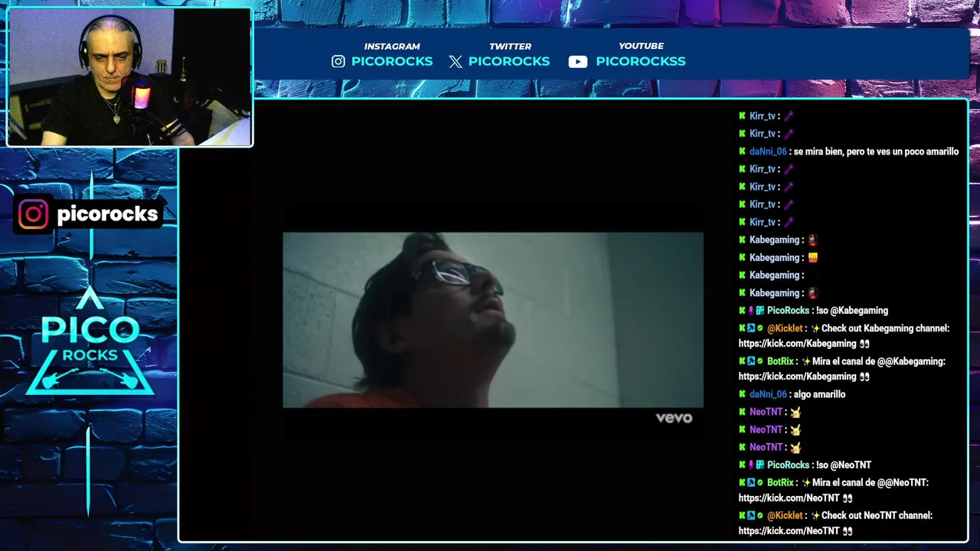The image size is (980, 551).
Task: Open kick.com/Kabegaming link in @Kicklet's message
Action: [x=797, y=344]
